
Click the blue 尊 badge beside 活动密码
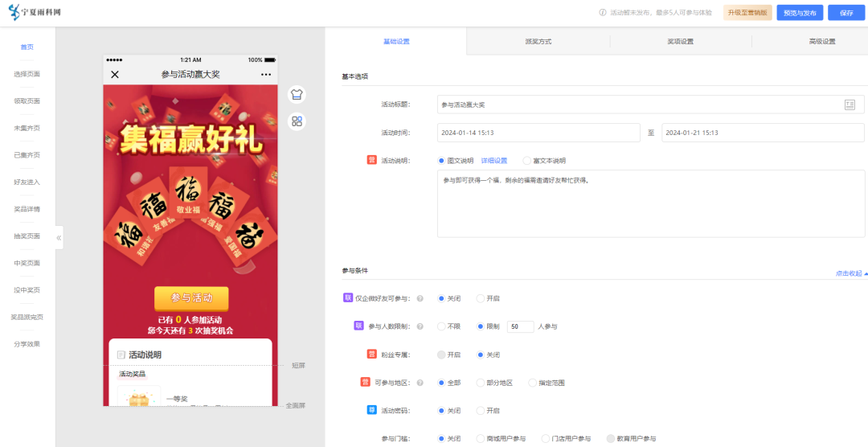tap(372, 410)
